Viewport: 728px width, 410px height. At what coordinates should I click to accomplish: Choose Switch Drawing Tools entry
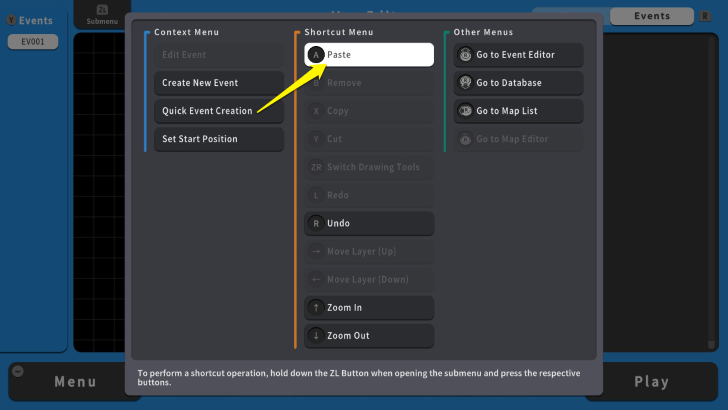[369, 167]
